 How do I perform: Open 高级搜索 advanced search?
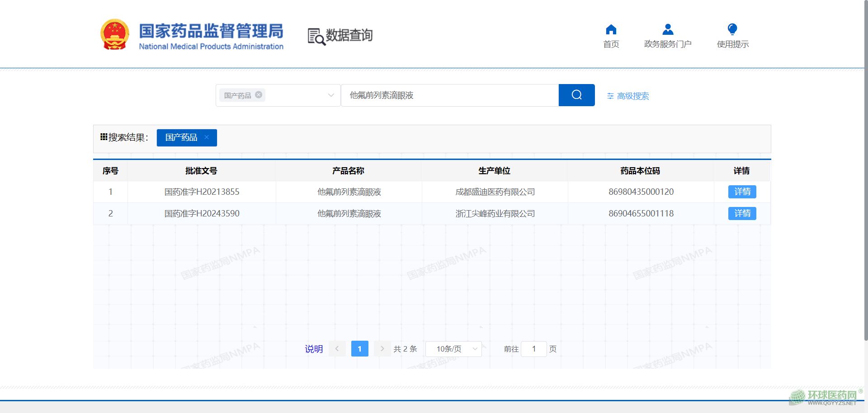tap(628, 96)
